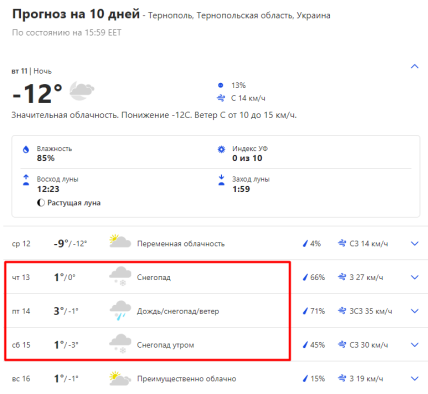
Task: Click Преимущественно облачно description
Action: 187,379
